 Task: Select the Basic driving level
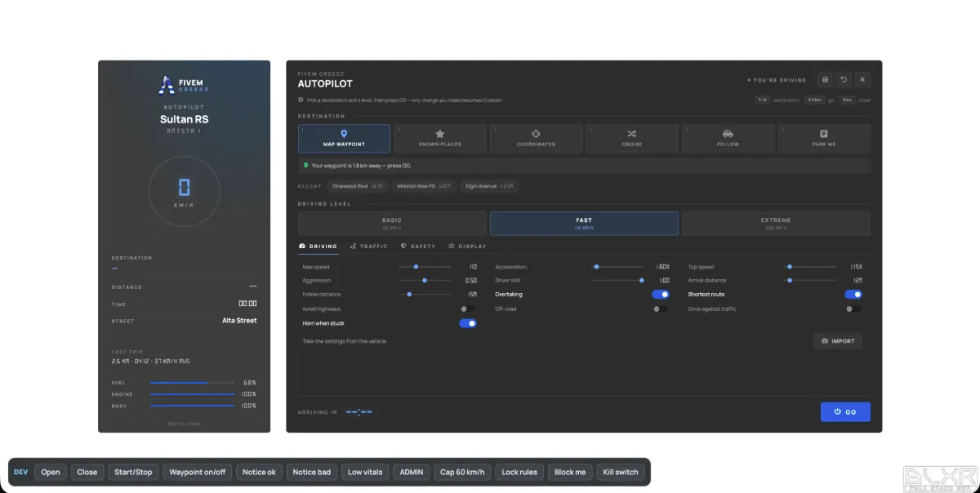pyautogui.click(x=392, y=224)
